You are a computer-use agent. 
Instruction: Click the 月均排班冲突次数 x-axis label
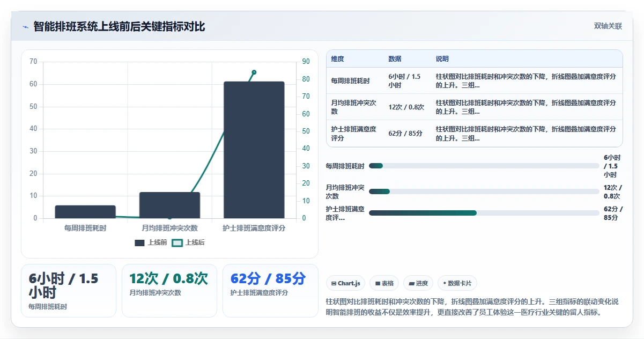tap(169, 228)
